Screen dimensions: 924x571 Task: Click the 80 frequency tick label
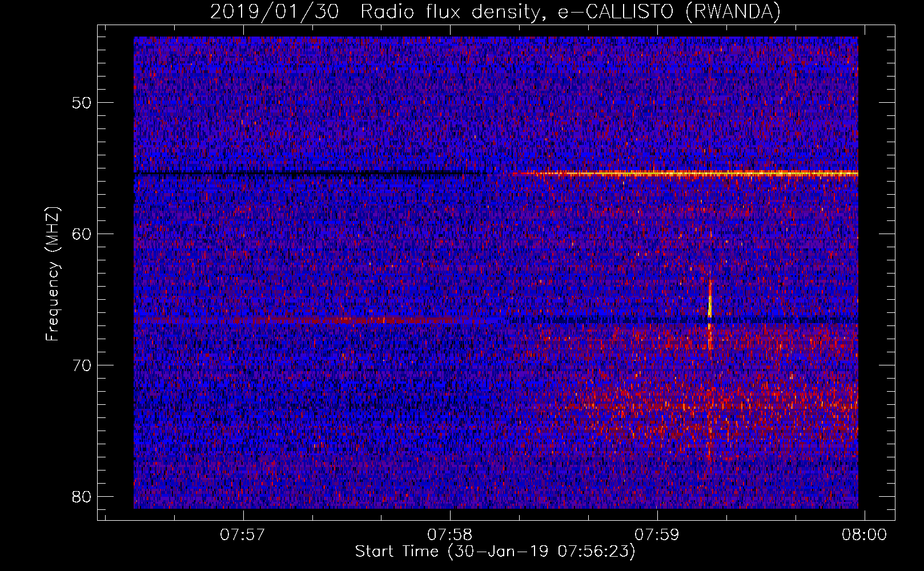82,497
